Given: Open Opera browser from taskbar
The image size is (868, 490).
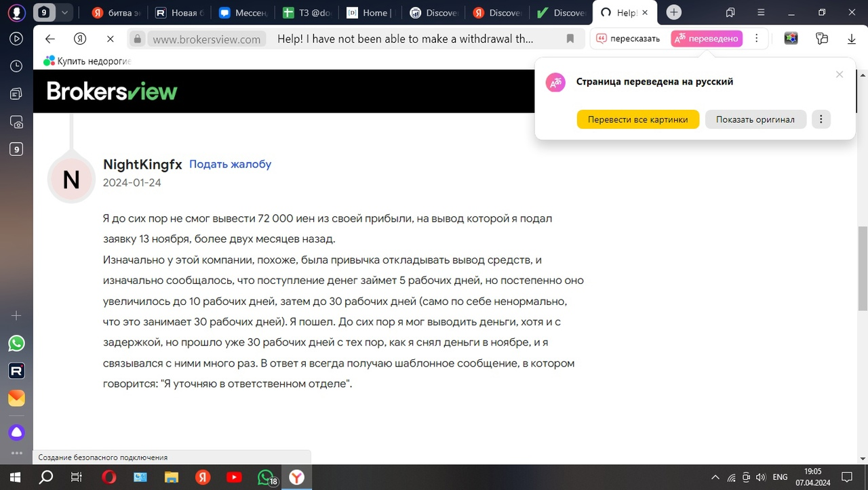Looking at the screenshot, I should [108, 477].
